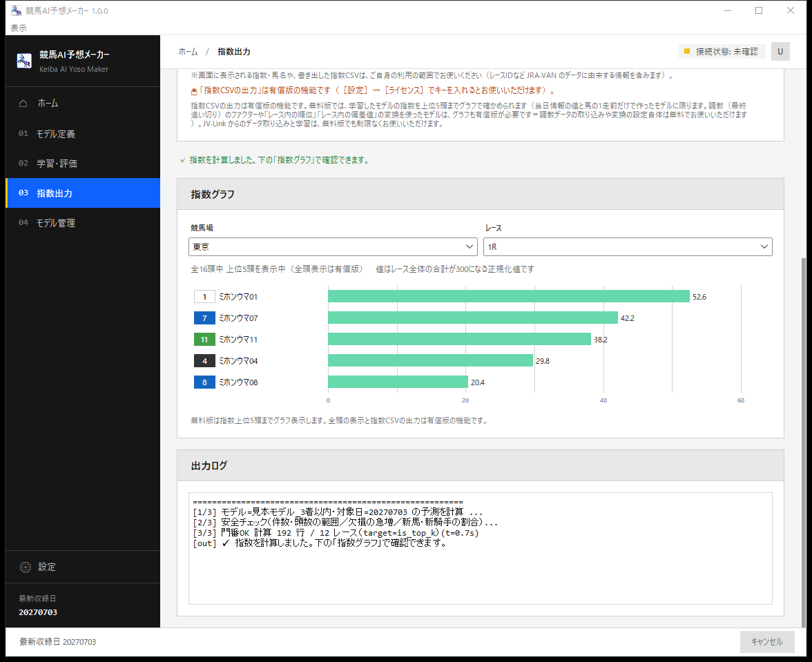Viewport: 812px width, 662px height.
Task: Select 03 指数出力 in the sidebar
Action: point(83,193)
